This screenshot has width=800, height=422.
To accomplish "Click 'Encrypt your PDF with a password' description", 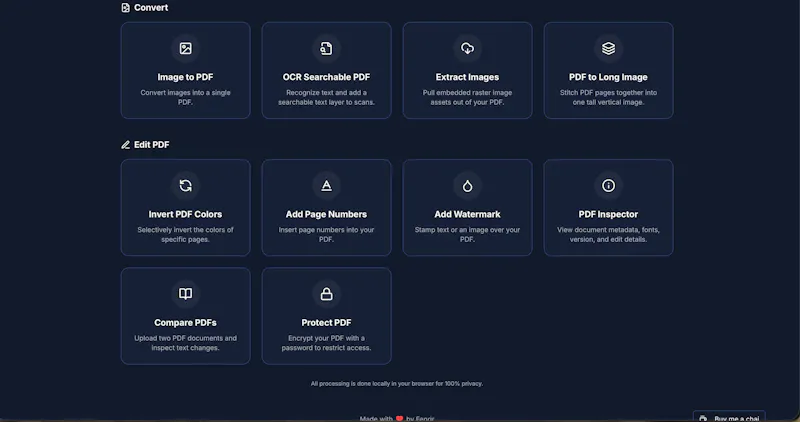I will pyautogui.click(x=326, y=343).
